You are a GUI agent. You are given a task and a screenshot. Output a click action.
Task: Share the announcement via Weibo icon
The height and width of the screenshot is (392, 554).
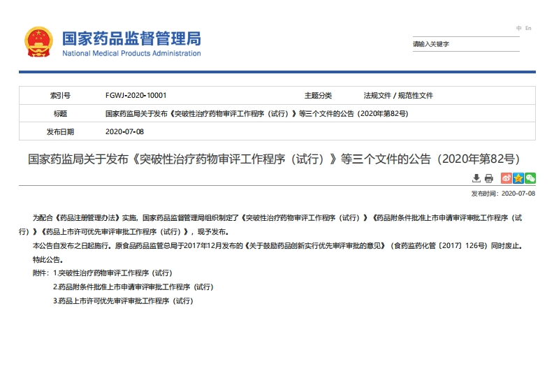coord(506,178)
